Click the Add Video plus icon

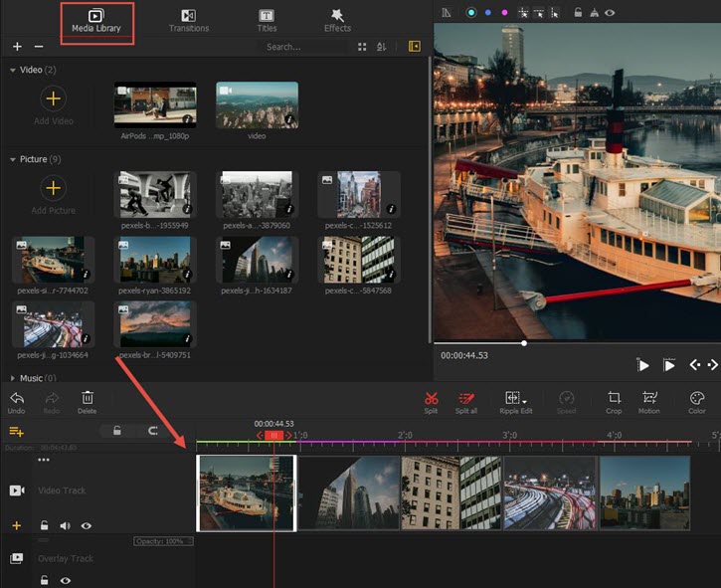click(x=54, y=98)
